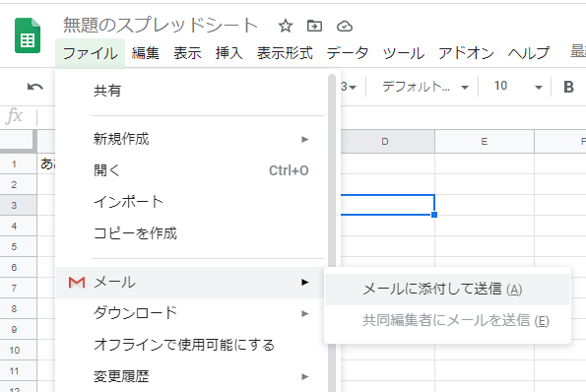The height and width of the screenshot is (392, 586).
Task: Click the select-all corner box
Action: tap(18, 141)
